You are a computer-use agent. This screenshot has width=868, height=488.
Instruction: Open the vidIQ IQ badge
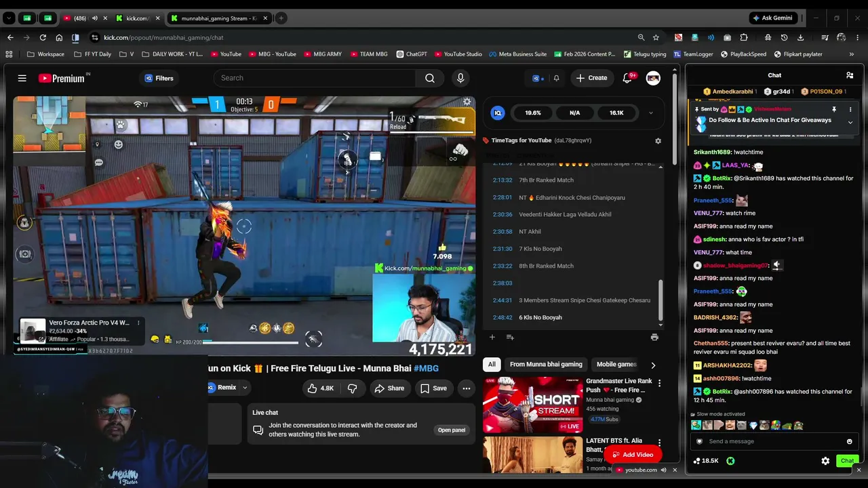pos(498,113)
